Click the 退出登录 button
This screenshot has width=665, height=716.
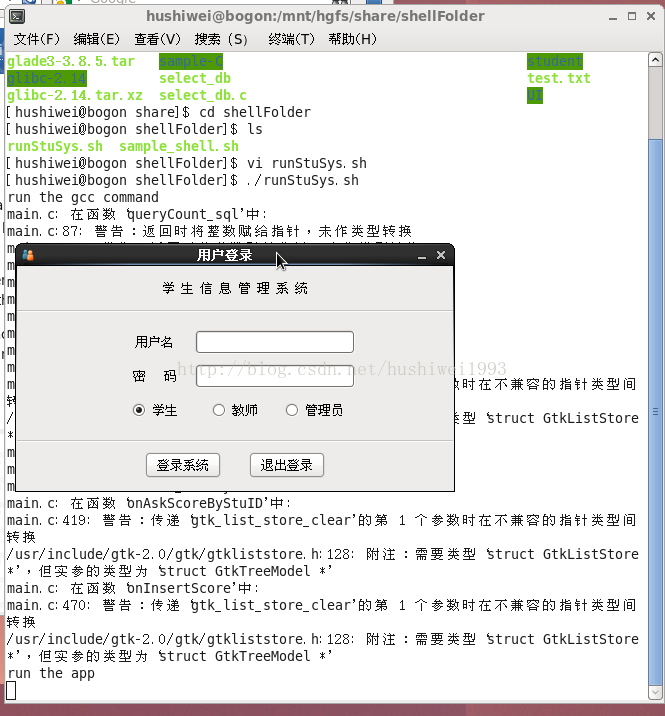tap(287, 465)
